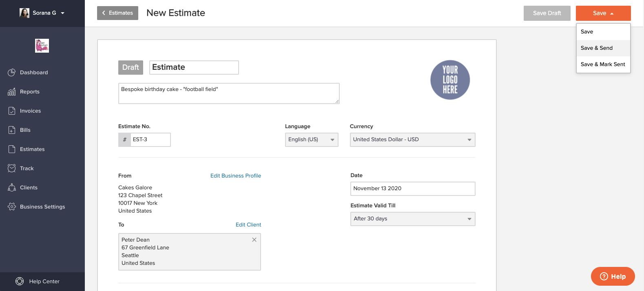Screen dimensions: 644x291
Task: Open the Dashboard icon in sidebar
Action: click(x=12, y=73)
